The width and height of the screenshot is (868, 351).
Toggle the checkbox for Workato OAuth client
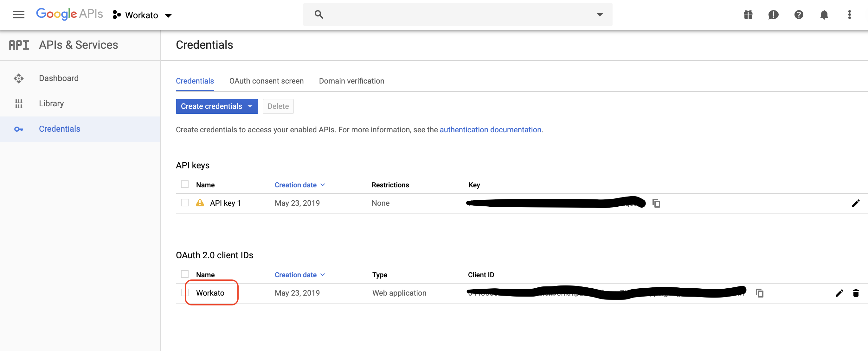click(185, 293)
